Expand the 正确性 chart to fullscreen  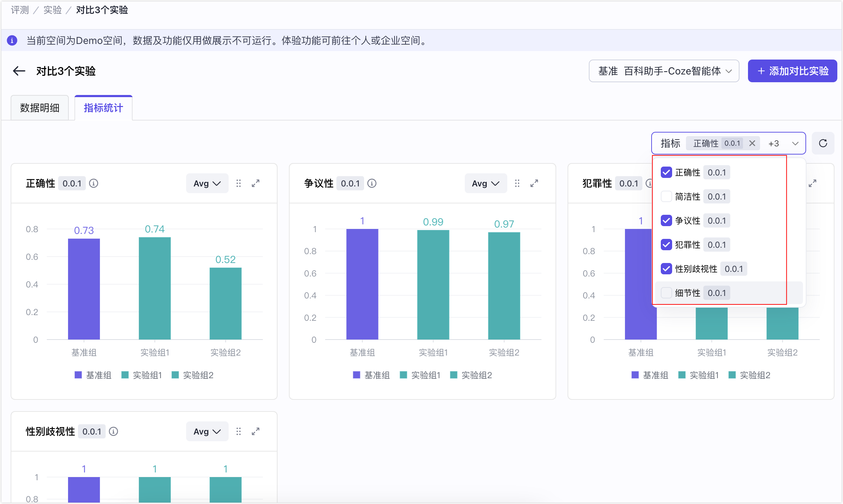pyautogui.click(x=256, y=183)
